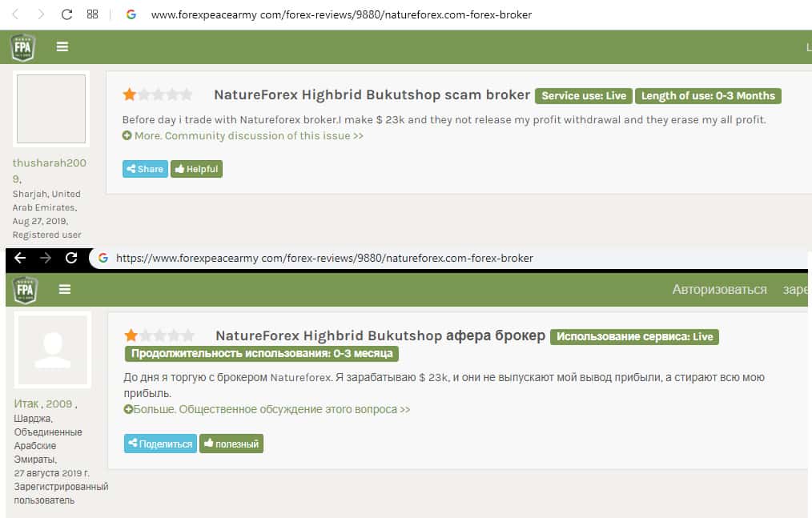
Task: Click the back arrow in the dark browser bar
Action: click(x=20, y=258)
